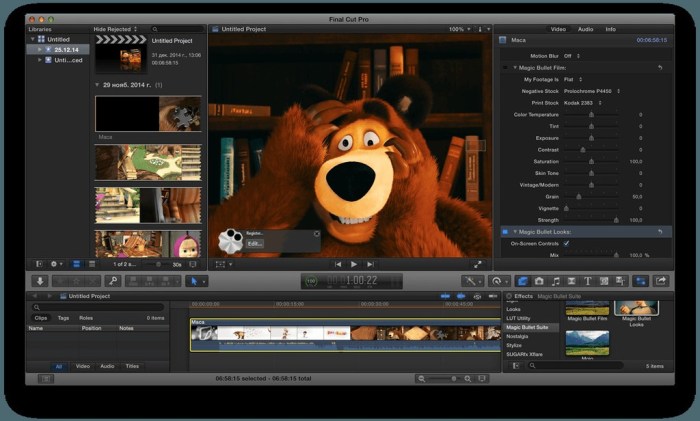Click the Edit... button in viewer overlay

(x=255, y=243)
